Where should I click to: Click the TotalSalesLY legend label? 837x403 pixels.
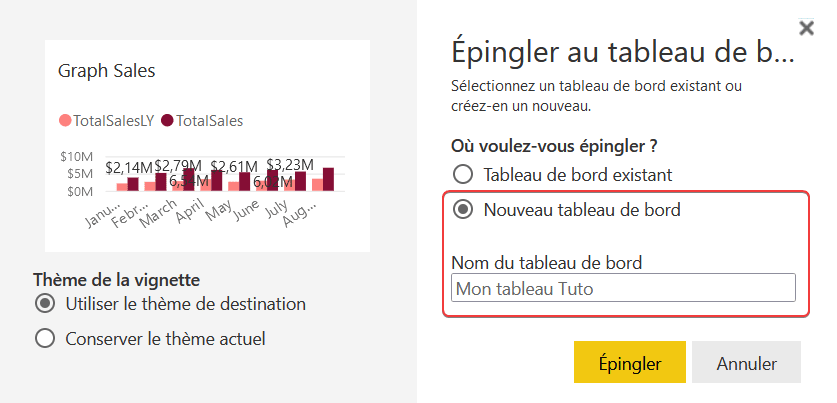(x=114, y=121)
